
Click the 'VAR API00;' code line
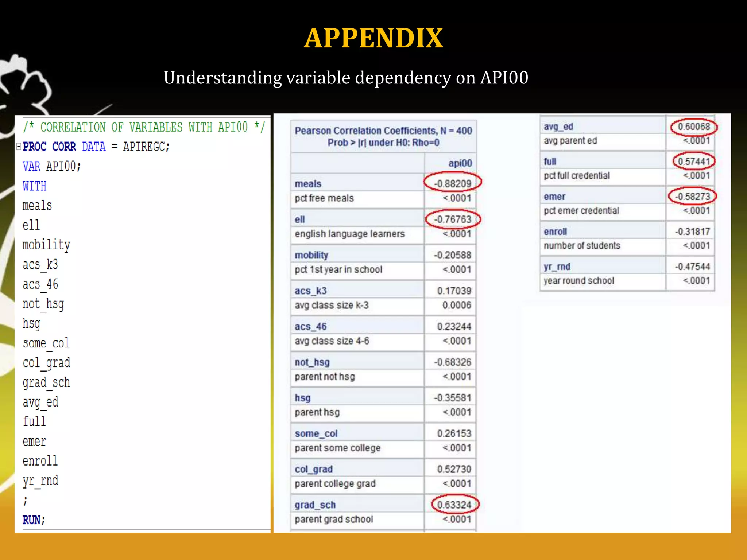pyautogui.click(x=51, y=167)
